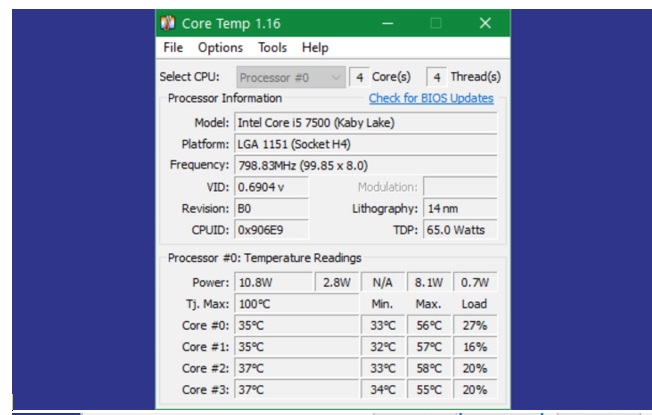
Task: Close the Core Temp window
Action: 485,23
